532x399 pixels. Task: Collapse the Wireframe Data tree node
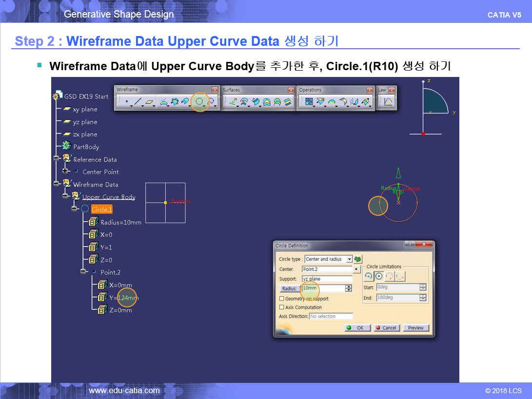[x=56, y=184]
